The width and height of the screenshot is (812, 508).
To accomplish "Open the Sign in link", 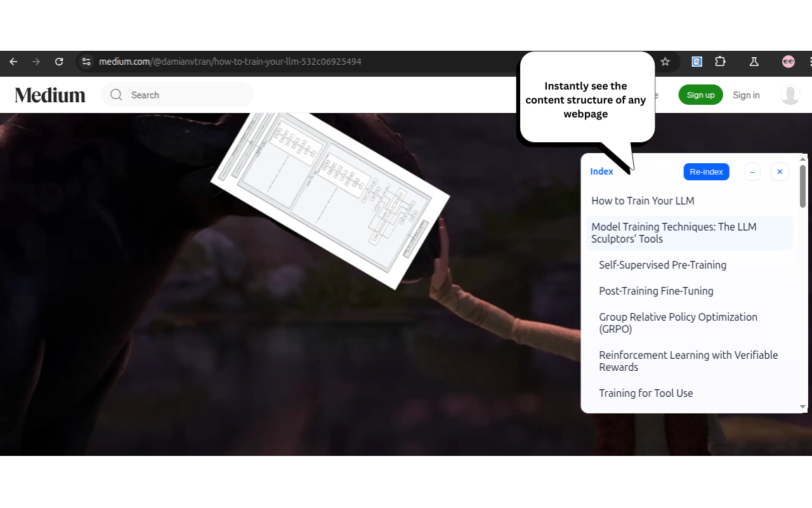I will [x=746, y=95].
